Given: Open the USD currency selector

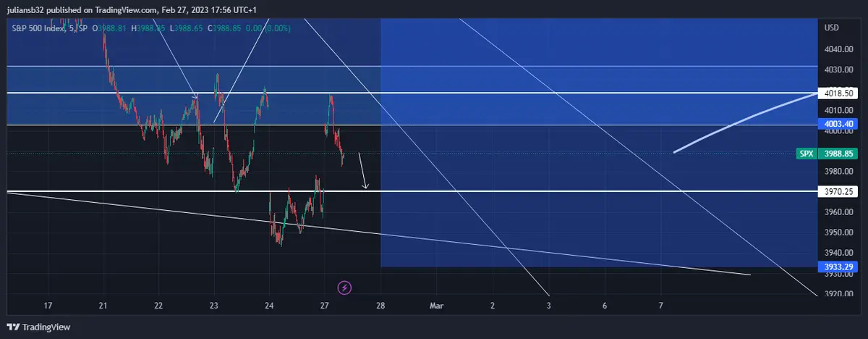Looking at the screenshot, I should (x=832, y=28).
